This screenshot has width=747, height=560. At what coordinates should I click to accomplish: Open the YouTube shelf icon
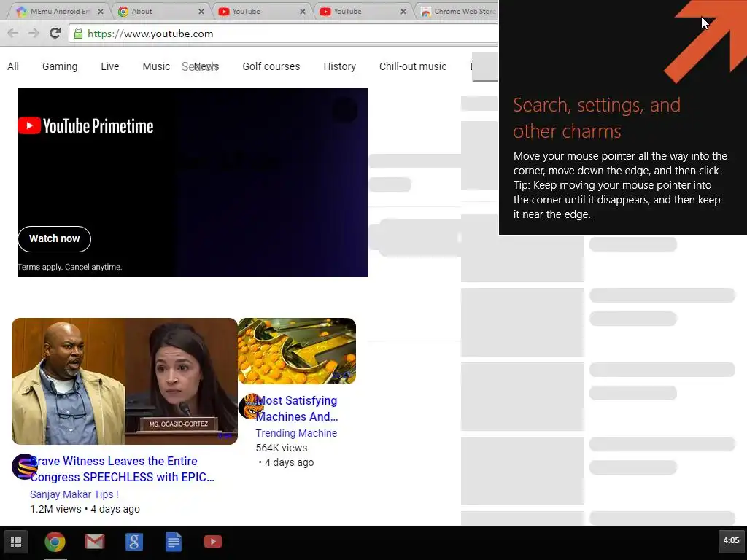[213, 542]
